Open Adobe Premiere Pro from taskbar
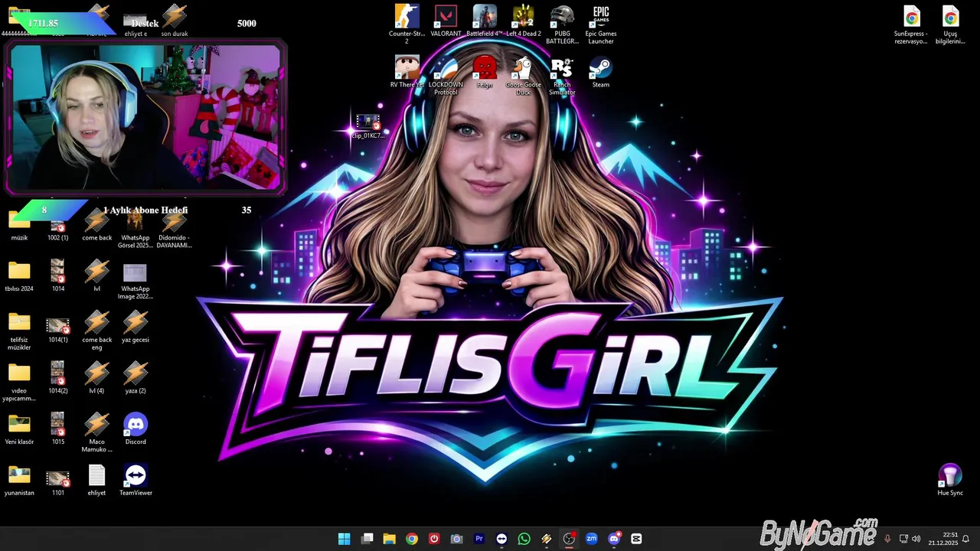Image resolution: width=980 pixels, height=551 pixels. [479, 539]
